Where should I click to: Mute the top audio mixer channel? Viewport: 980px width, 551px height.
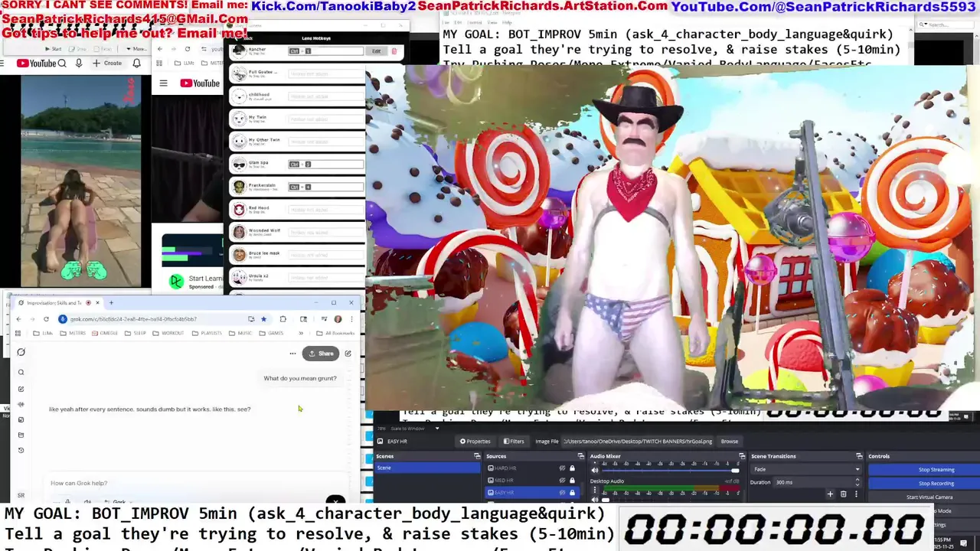pos(595,470)
